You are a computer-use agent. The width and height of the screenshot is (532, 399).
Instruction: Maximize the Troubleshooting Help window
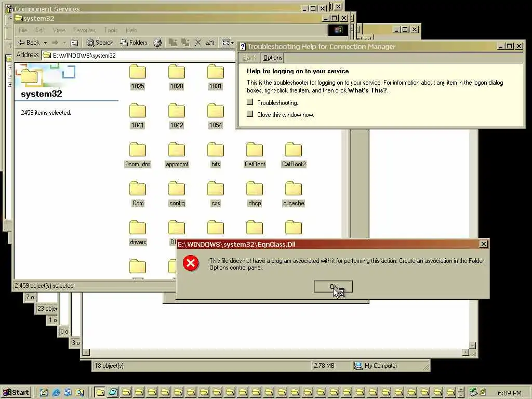point(510,46)
